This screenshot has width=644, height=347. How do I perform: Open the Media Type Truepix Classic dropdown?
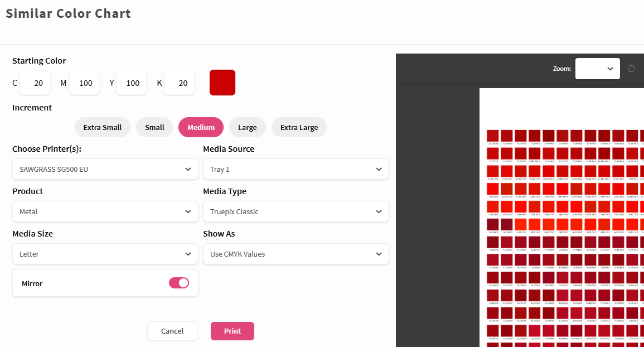point(296,212)
